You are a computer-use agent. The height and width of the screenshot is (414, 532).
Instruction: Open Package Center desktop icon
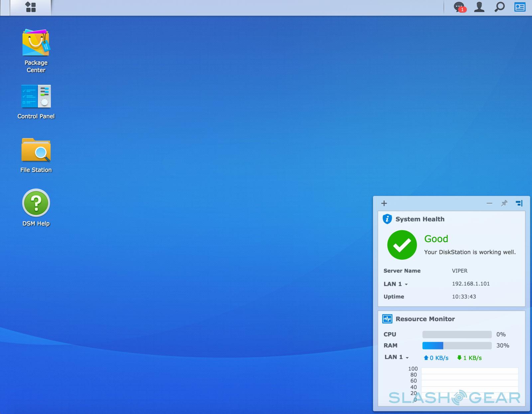click(x=36, y=51)
